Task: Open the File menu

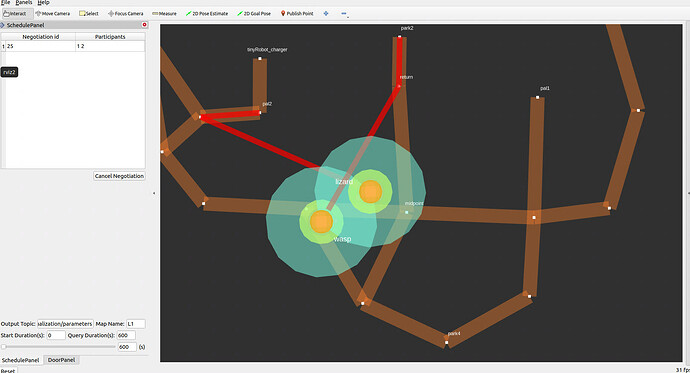Action: pos(5,3)
